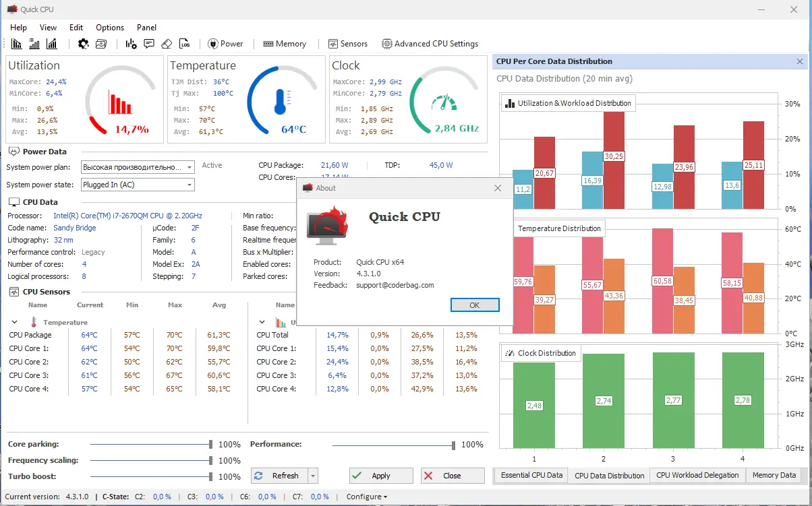Open the Options menu

pos(110,28)
